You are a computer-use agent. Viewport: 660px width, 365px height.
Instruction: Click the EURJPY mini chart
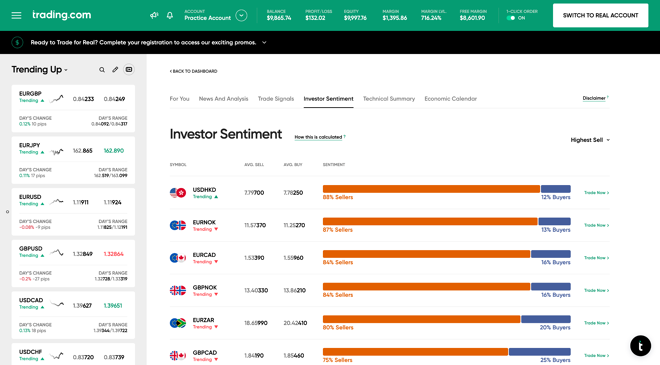(x=57, y=151)
